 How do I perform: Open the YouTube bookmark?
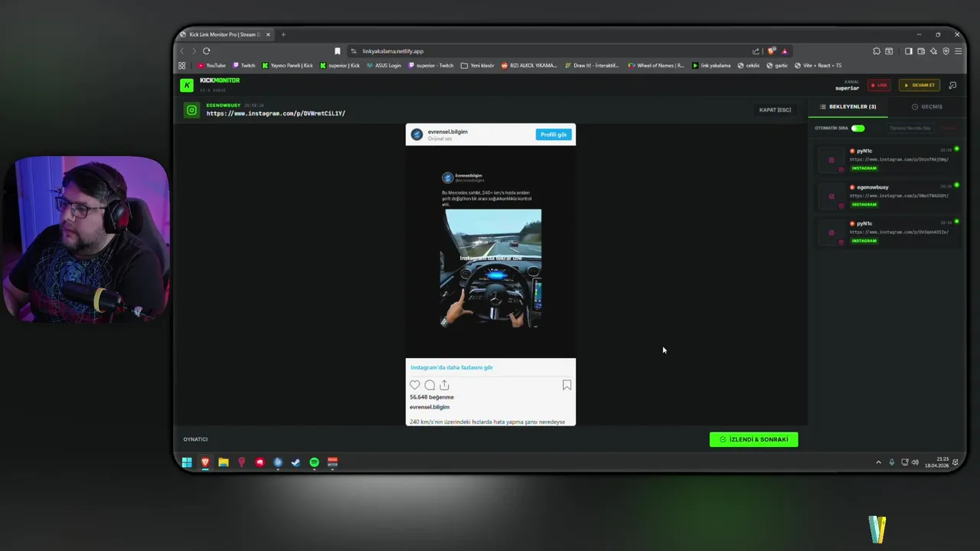(211, 65)
